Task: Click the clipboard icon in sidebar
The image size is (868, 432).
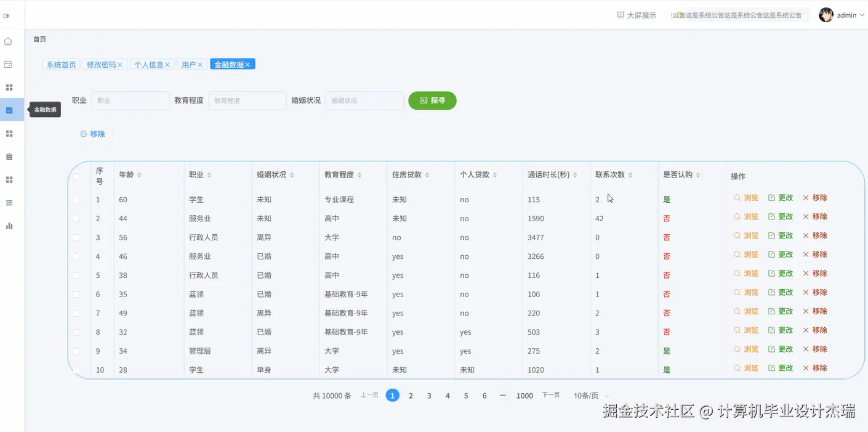Action: [x=9, y=157]
